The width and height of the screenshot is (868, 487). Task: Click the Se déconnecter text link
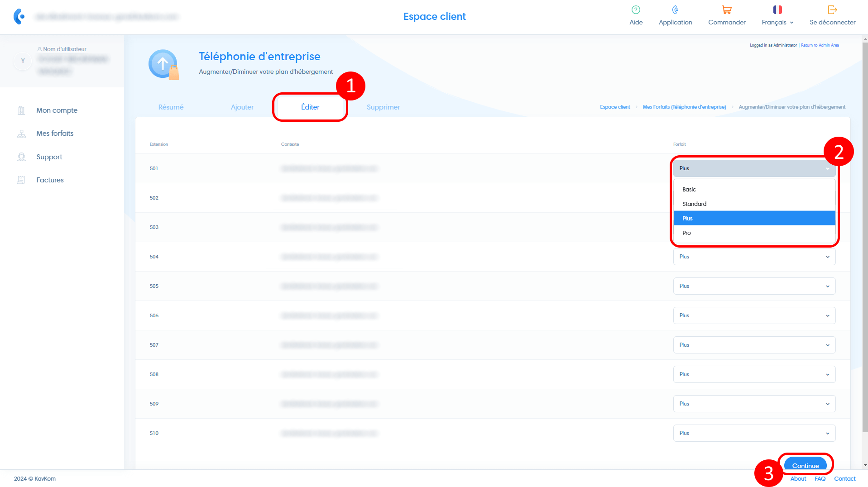(832, 23)
